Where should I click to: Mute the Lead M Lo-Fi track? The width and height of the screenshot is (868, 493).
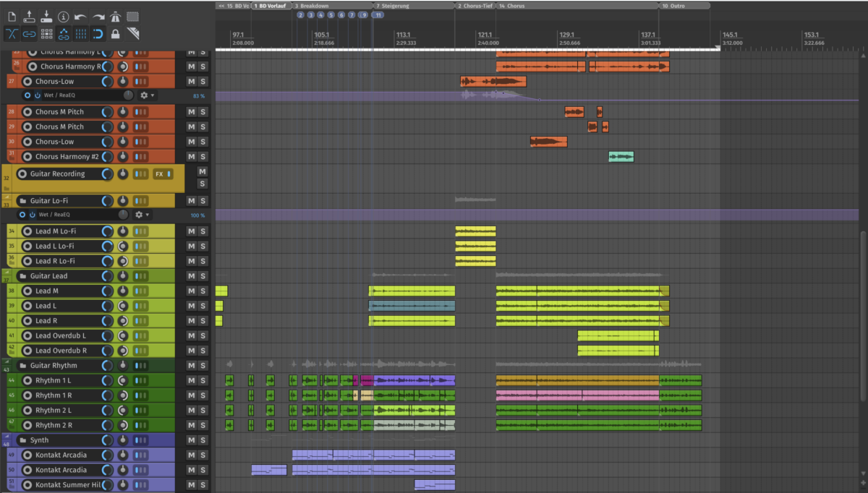coord(191,231)
